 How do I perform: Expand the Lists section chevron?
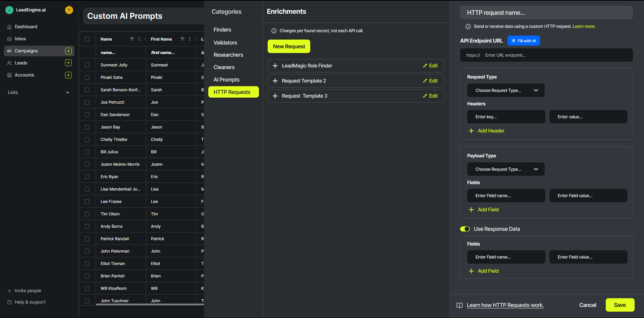(68, 93)
